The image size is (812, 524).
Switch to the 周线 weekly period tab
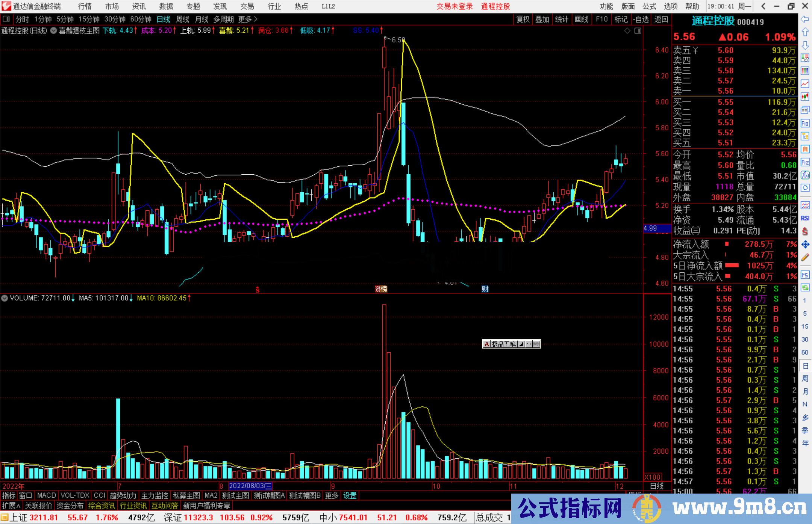point(183,19)
